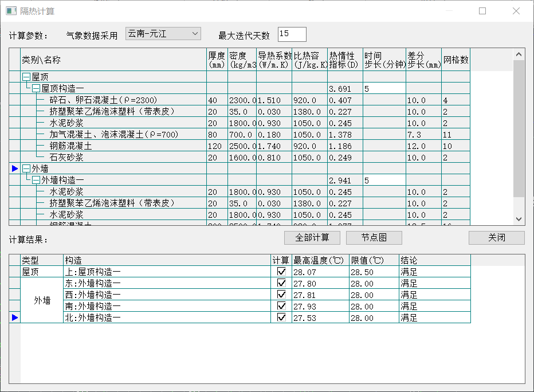Image resolution: width=534 pixels, height=392 pixels.
Task: Collapse the 外墙 tree node
Action: (26, 168)
